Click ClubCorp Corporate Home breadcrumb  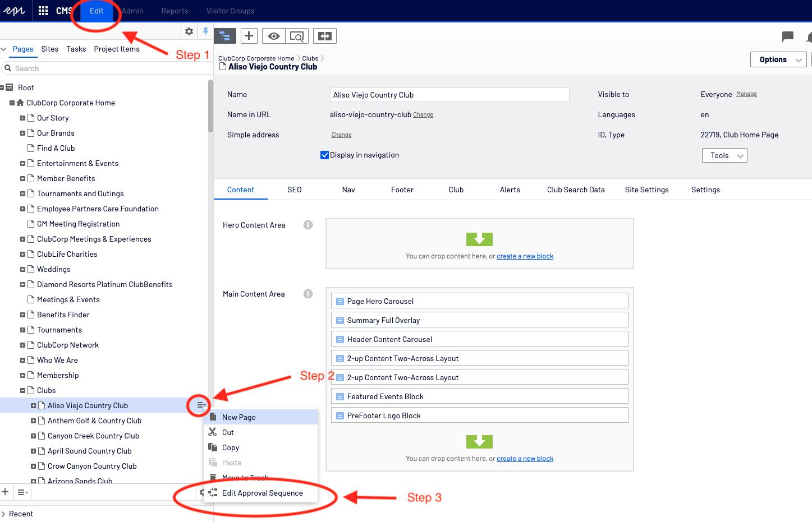(x=256, y=58)
